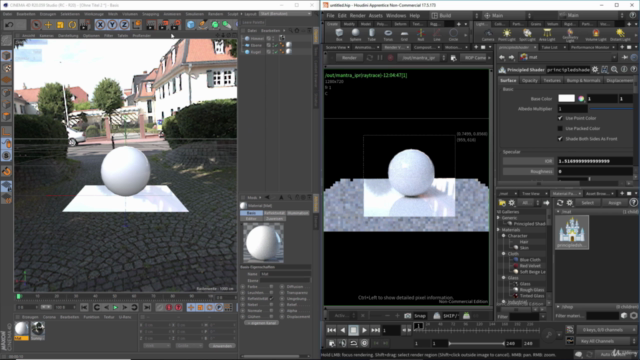Add an Area Light from shelf

pyautogui.click(x=547, y=35)
